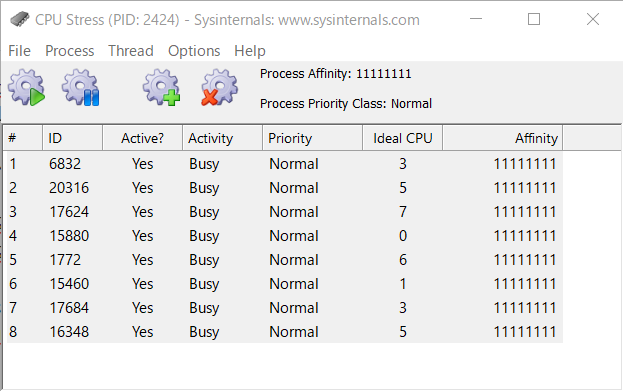Select thread row with ID 16348
Screen dimensions: 623x391
284,331
